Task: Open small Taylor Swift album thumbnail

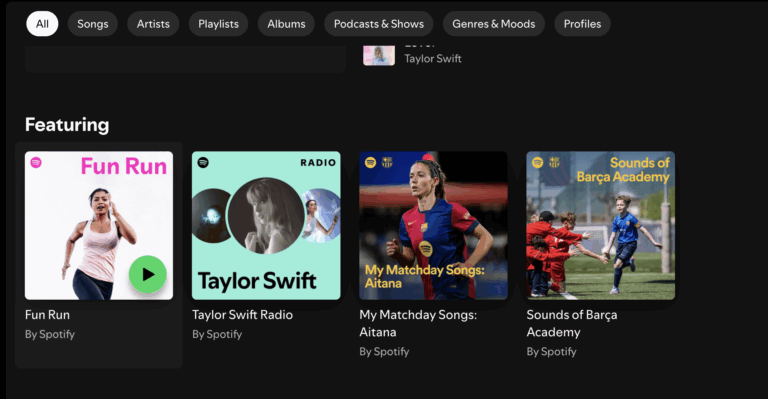Action: click(x=379, y=55)
